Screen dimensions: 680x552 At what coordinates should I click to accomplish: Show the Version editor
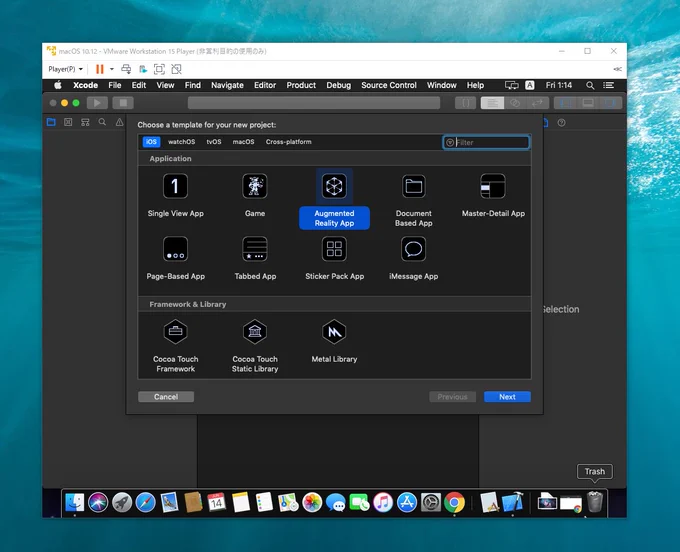pyautogui.click(x=538, y=103)
